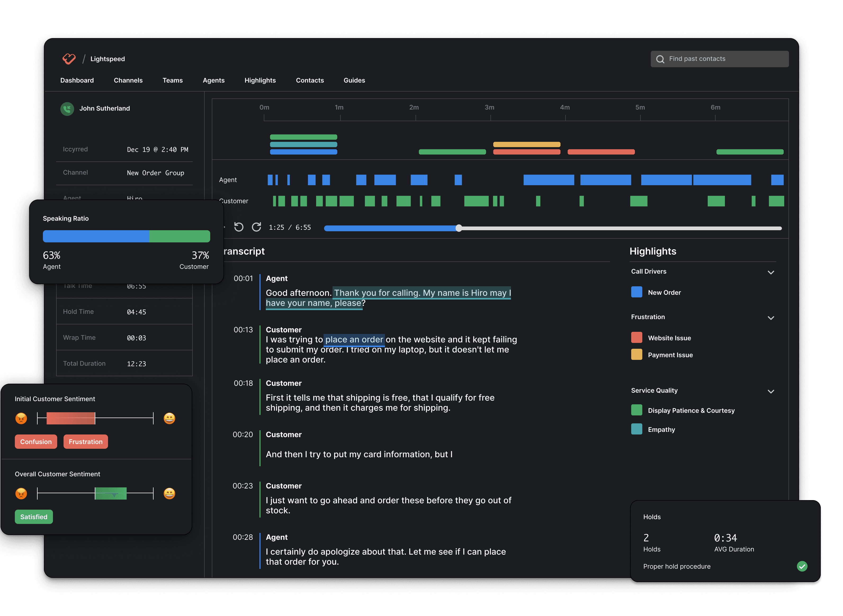Click the happy emoji in Overall Customer Sentiment
This screenshot has height=616, width=843.
click(169, 493)
